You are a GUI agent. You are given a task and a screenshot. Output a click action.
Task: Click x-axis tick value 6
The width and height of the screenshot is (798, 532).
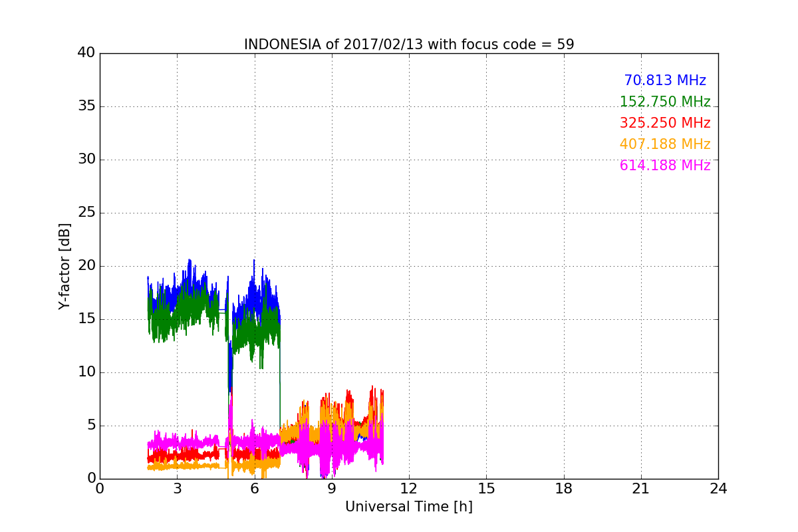click(x=255, y=489)
